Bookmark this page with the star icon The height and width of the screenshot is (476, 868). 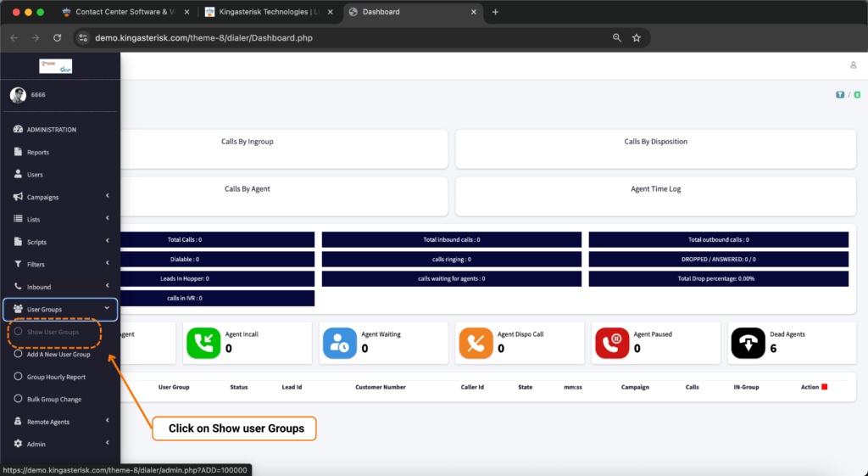pyautogui.click(x=637, y=37)
